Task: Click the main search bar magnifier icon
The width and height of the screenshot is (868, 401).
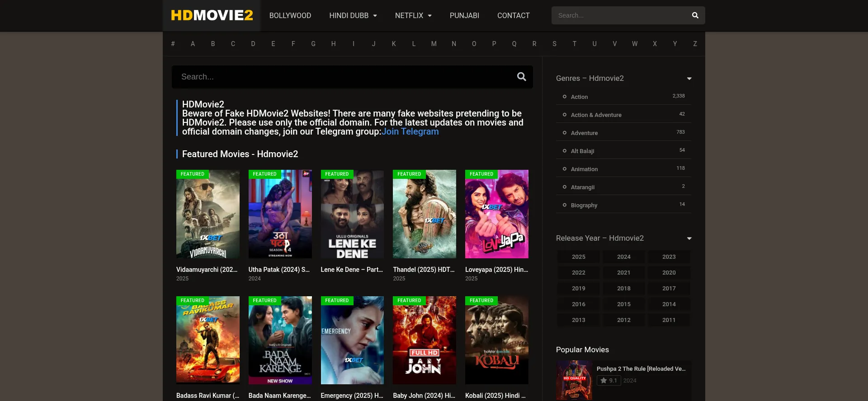Action: click(522, 77)
